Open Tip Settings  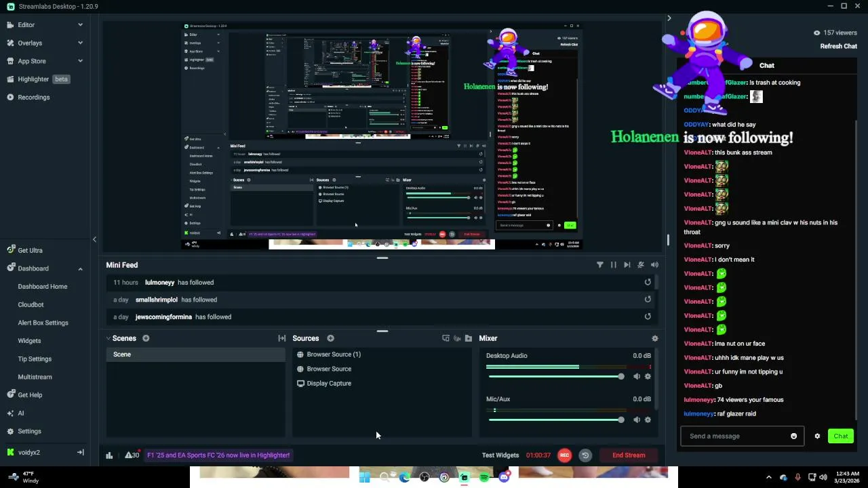pyautogui.click(x=35, y=359)
